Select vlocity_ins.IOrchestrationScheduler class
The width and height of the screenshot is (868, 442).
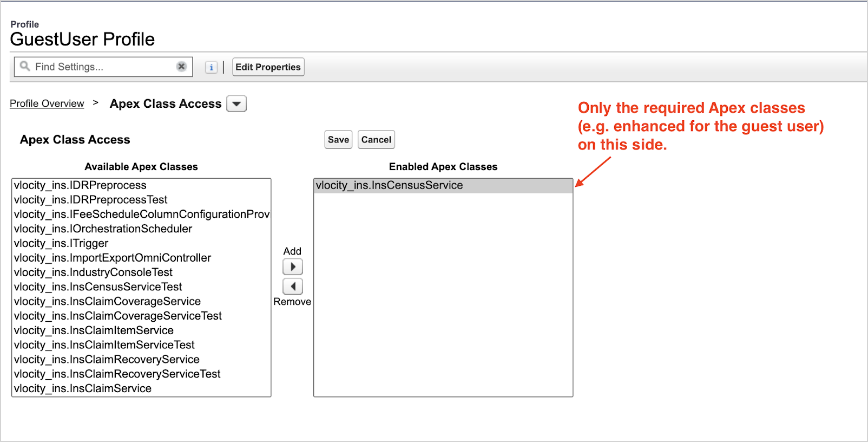(141, 229)
